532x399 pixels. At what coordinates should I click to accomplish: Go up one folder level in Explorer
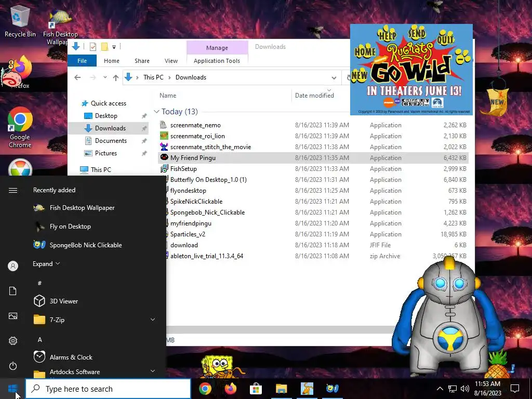click(116, 77)
